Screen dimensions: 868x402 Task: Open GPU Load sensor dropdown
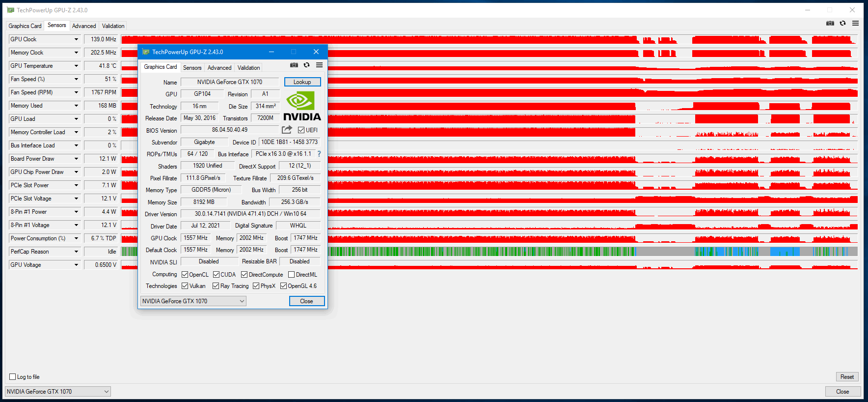point(76,119)
